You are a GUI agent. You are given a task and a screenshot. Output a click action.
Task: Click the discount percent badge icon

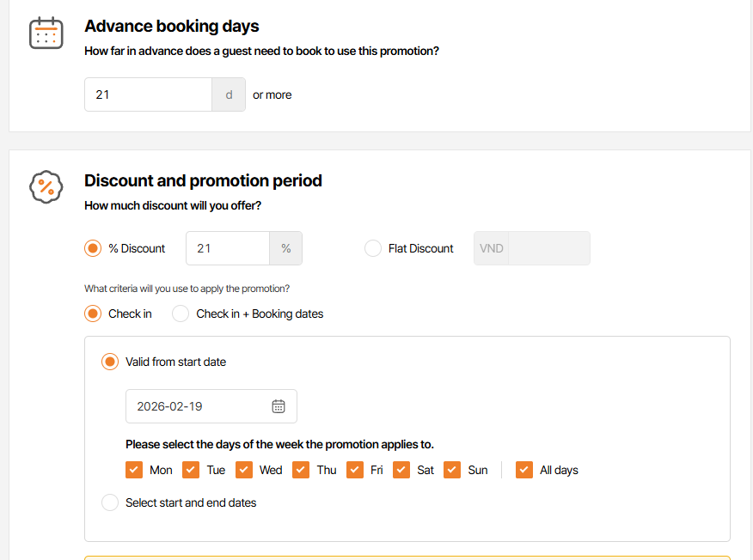(46, 186)
